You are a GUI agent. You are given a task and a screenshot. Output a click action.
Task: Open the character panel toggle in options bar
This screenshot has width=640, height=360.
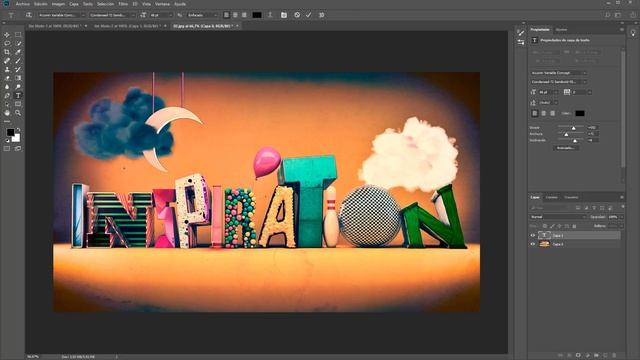click(284, 15)
